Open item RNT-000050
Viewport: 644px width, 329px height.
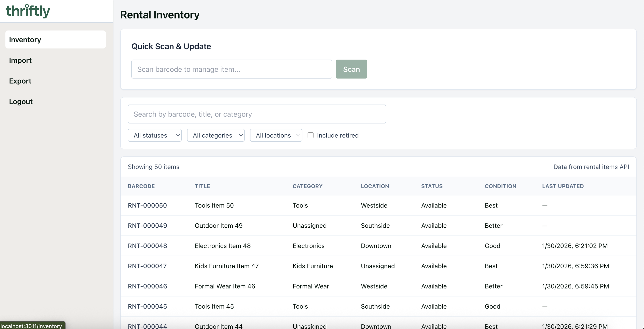click(147, 205)
